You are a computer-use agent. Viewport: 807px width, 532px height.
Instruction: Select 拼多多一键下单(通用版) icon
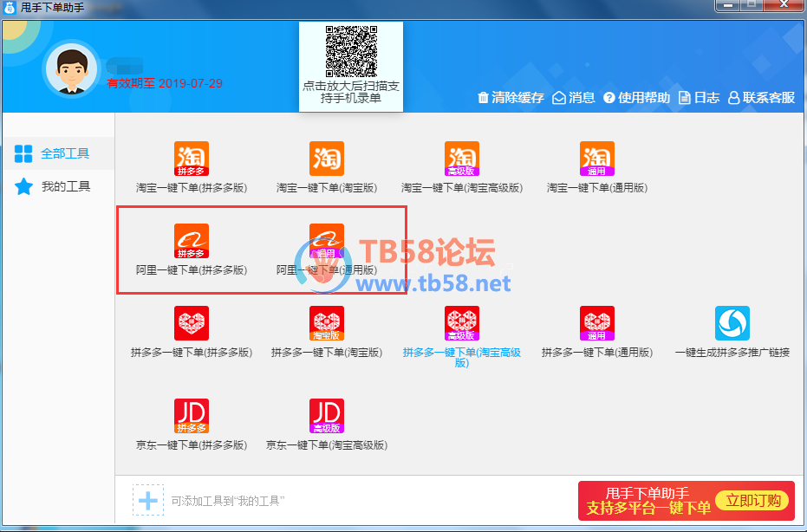coord(597,323)
